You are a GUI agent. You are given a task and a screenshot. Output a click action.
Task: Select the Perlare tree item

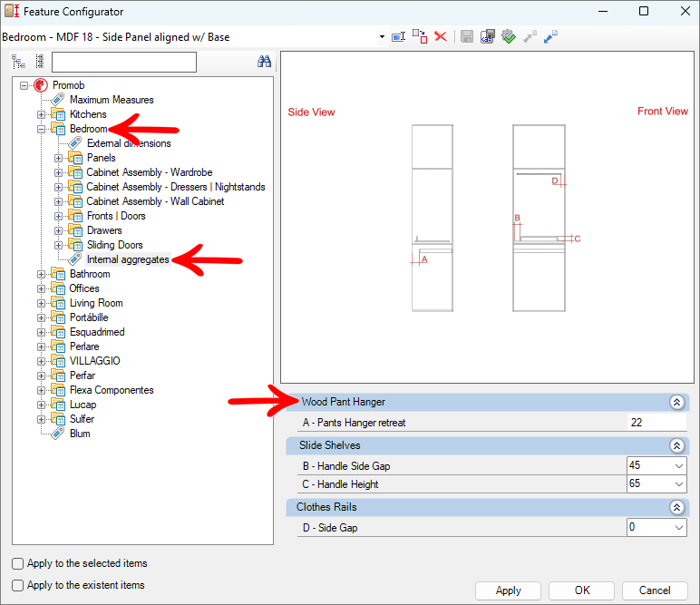[x=84, y=346]
